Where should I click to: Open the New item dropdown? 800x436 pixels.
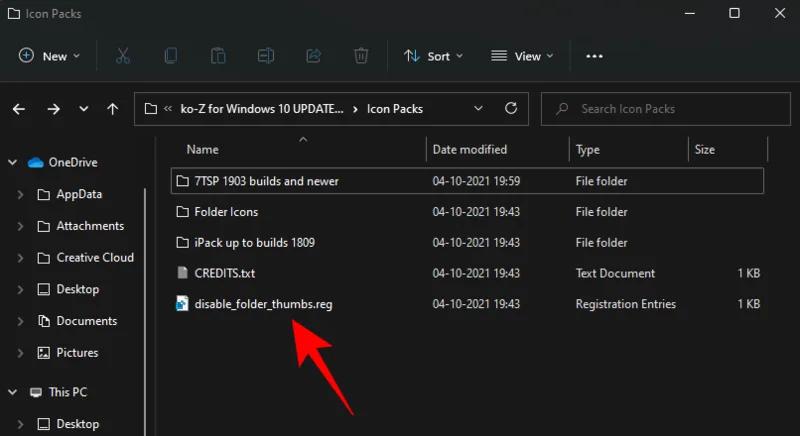pos(49,56)
